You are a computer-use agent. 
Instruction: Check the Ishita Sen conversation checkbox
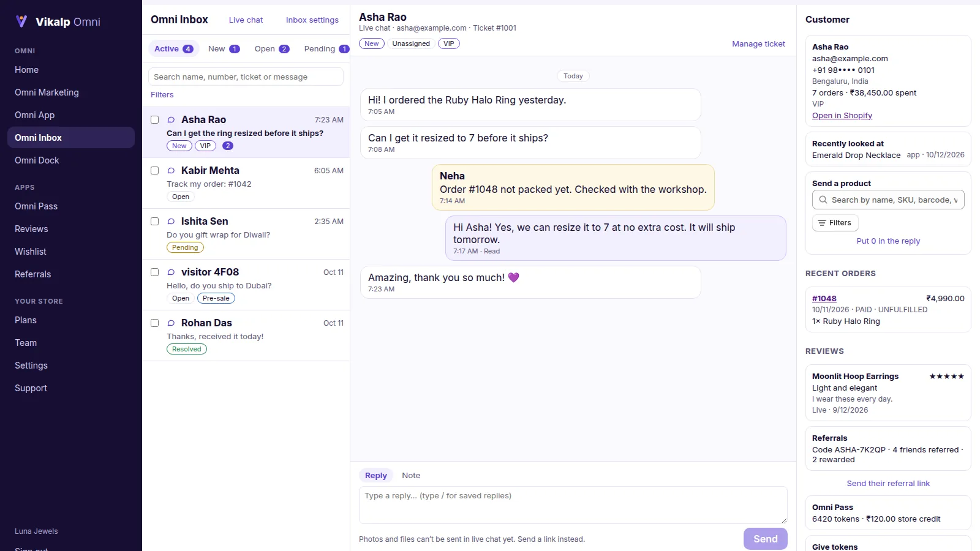tap(155, 222)
